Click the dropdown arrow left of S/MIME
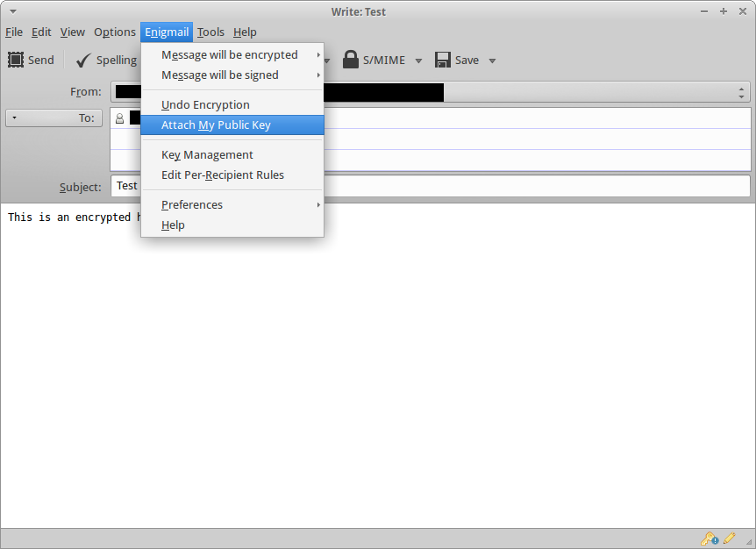This screenshot has width=756, height=549. pos(327,61)
